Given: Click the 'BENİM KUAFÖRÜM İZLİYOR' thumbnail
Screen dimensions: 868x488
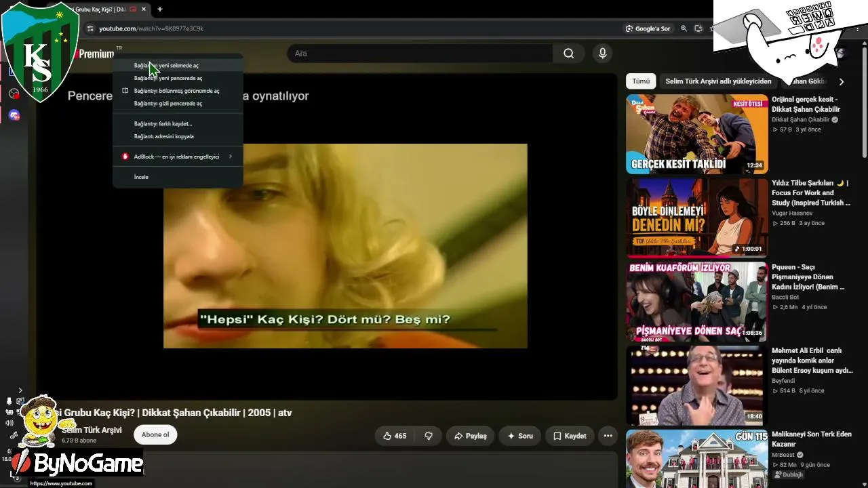Looking at the screenshot, I should [x=697, y=301].
